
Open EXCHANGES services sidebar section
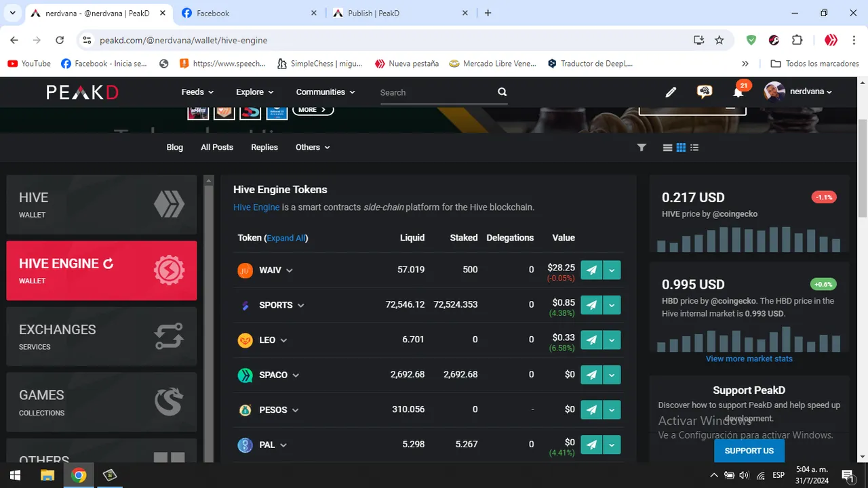(x=102, y=336)
